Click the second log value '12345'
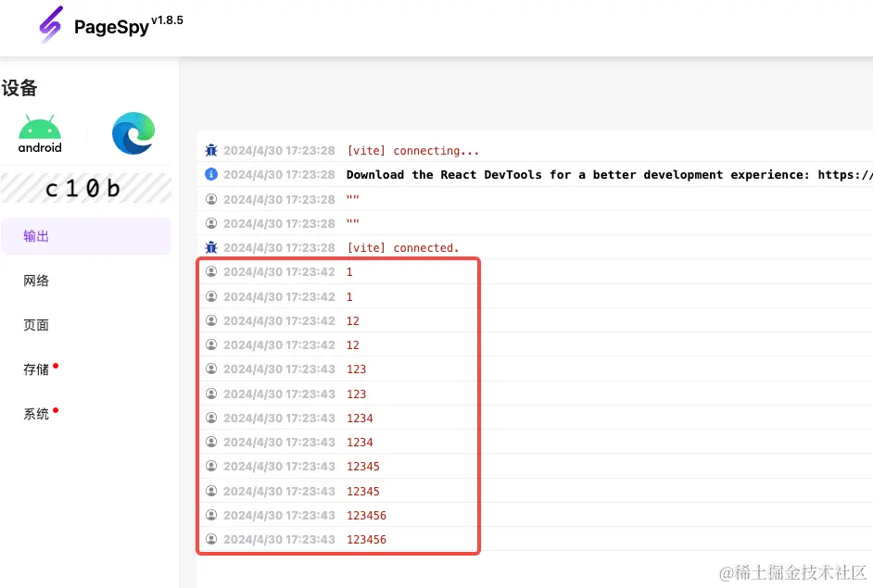Viewport: 873px width, 588px height. pos(363,491)
